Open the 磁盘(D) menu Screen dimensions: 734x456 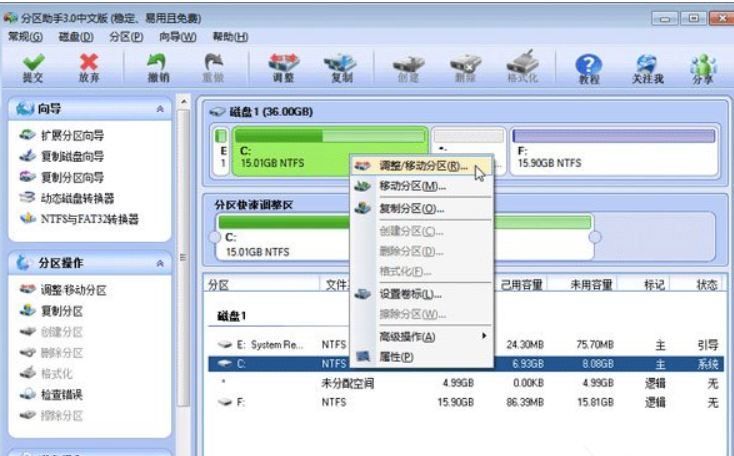coord(76,37)
